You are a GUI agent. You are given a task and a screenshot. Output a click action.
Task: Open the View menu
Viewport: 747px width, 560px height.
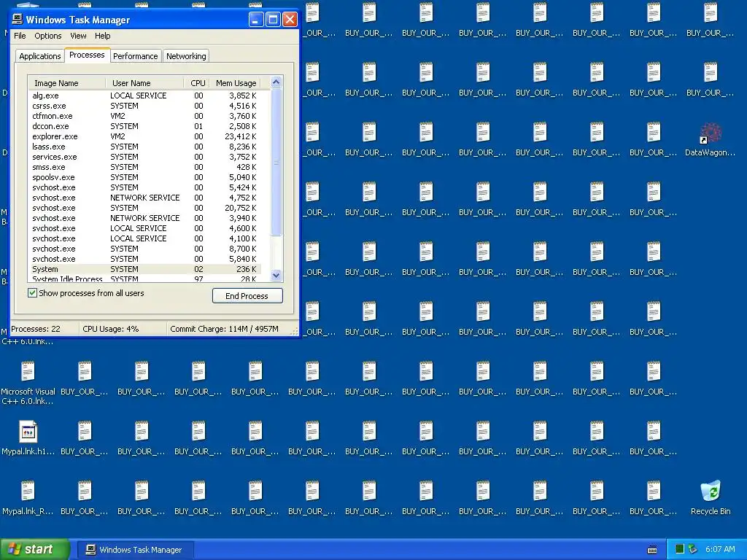(78, 36)
